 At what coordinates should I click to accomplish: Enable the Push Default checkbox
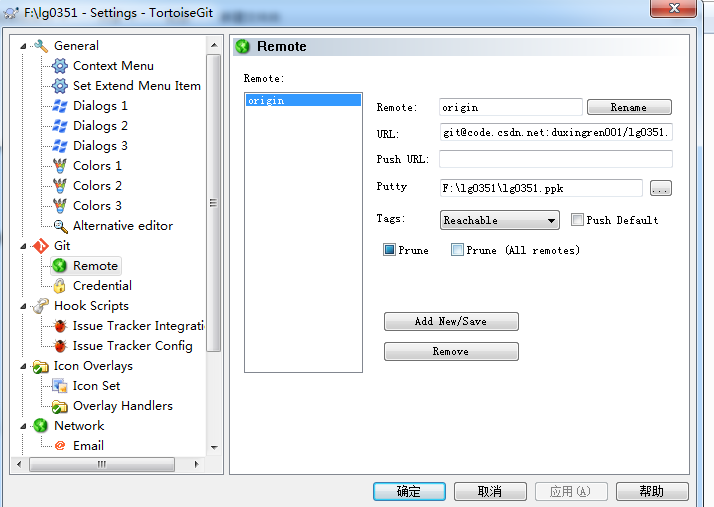577,220
